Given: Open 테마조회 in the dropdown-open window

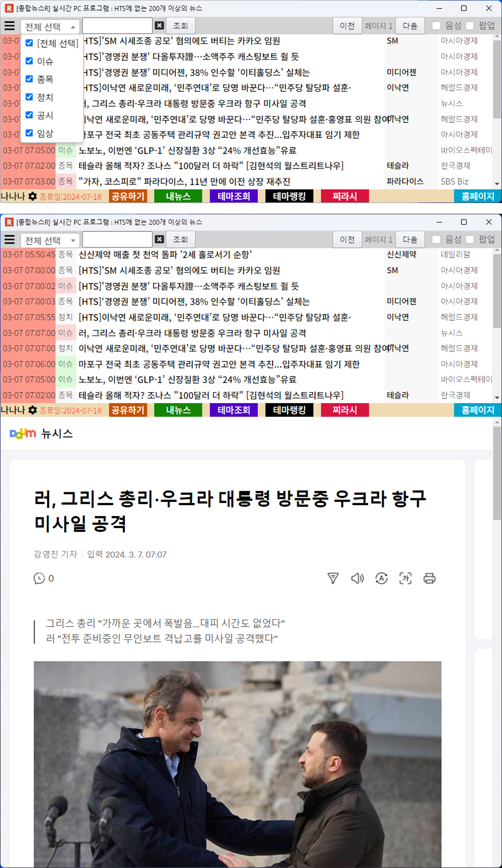Looking at the screenshot, I should click(234, 196).
